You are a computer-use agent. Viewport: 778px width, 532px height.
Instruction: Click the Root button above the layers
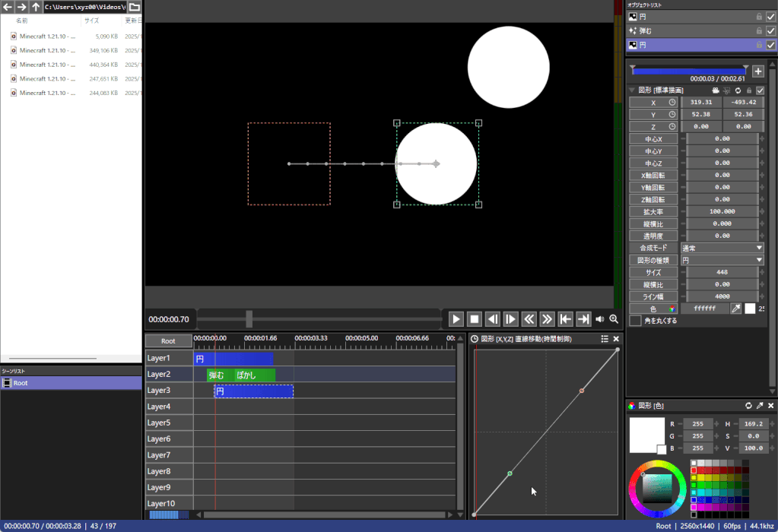point(168,341)
